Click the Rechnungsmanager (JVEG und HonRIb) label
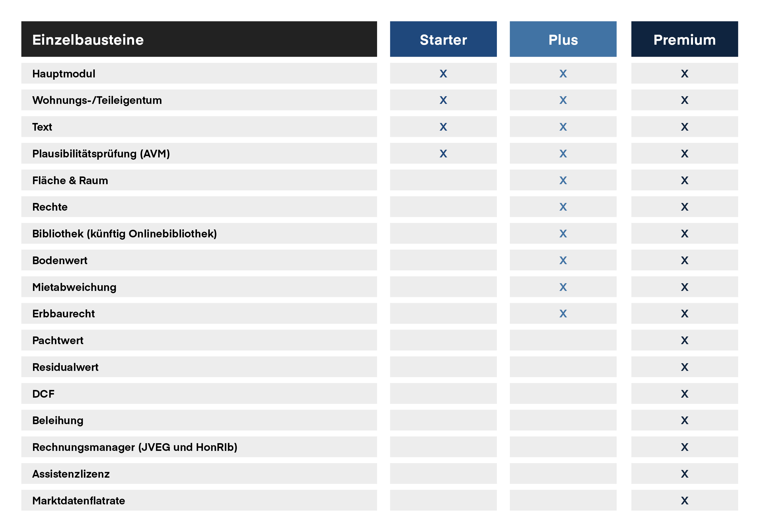 point(135,447)
